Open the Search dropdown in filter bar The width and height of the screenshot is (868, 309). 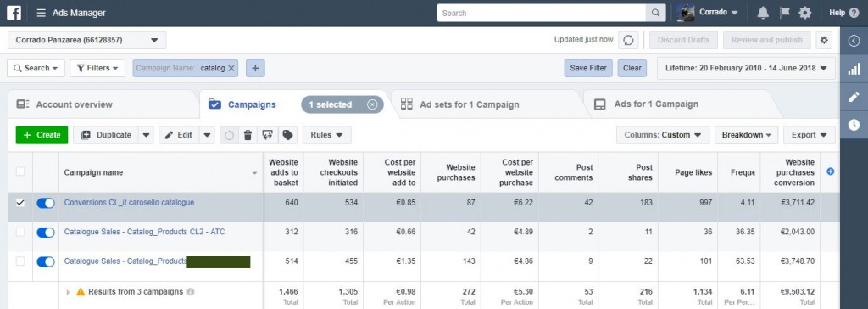tap(36, 68)
